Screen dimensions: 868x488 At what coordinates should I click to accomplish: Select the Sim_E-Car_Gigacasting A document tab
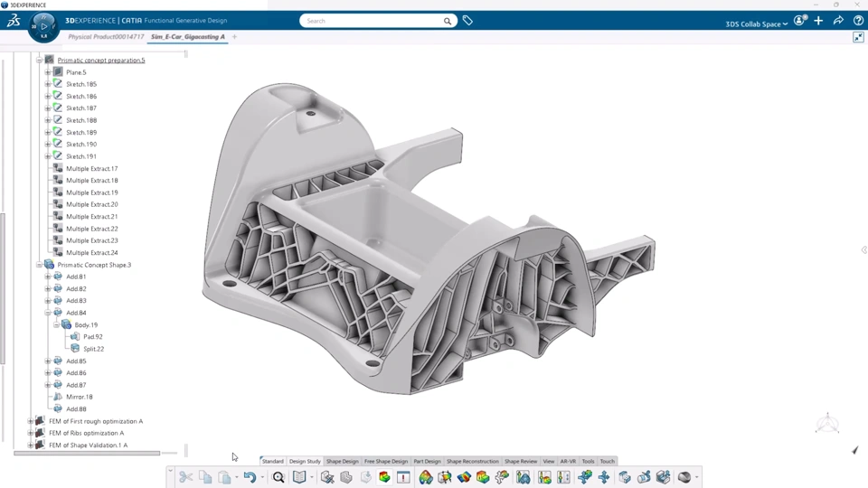pyautogui.click(x=188, y=36)
